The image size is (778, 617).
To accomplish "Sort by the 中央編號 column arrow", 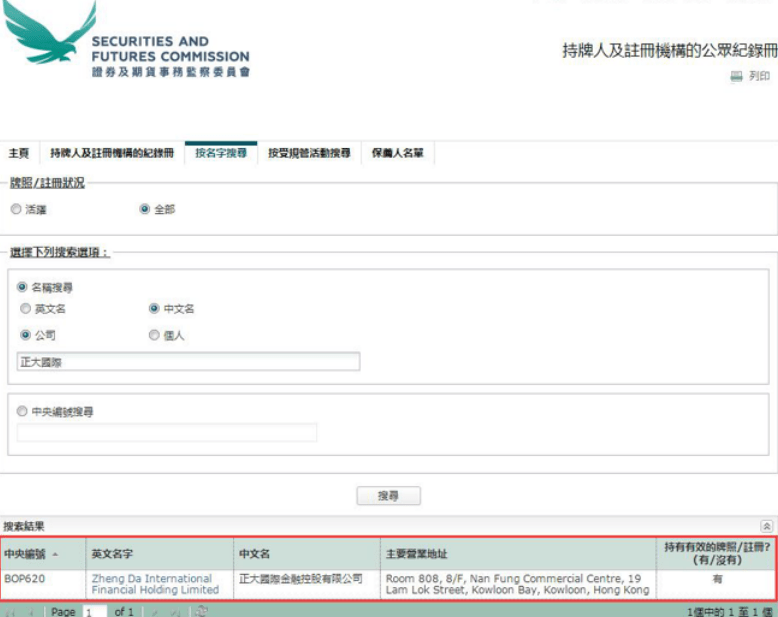I will (x=55, y=554).
